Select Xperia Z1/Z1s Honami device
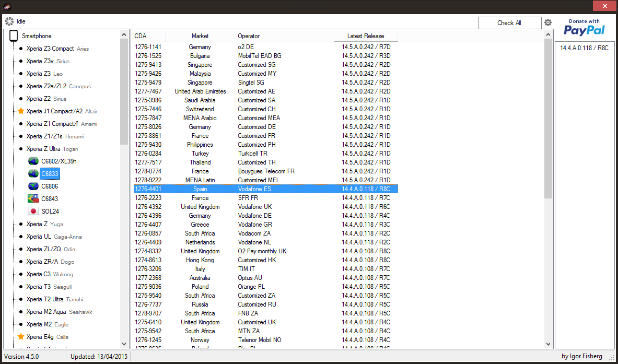618x364 pixels. click(55, 136)
